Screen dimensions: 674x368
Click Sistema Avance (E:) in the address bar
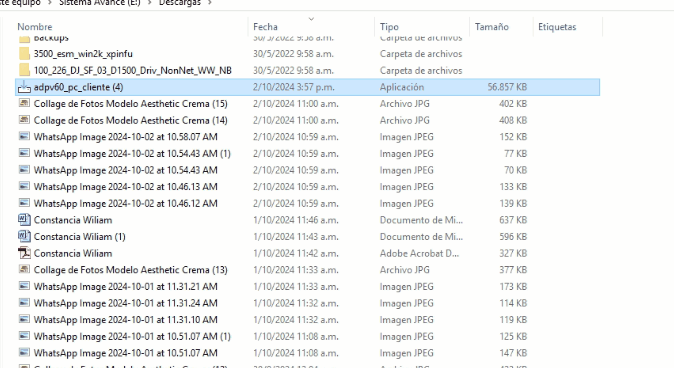[x=100, y=3]
